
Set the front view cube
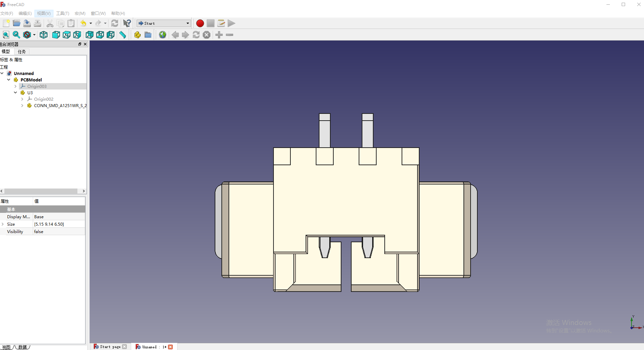[x=56, y=35]
